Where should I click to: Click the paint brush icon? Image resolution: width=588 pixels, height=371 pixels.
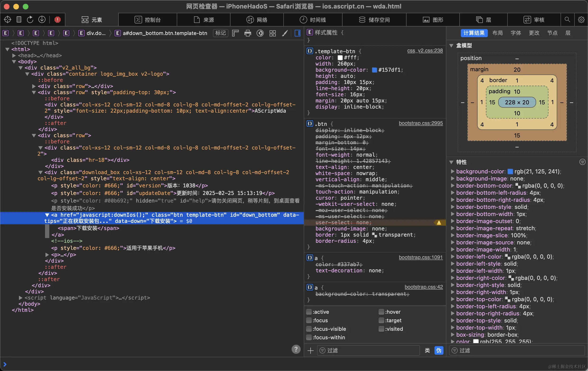[285, 33]
